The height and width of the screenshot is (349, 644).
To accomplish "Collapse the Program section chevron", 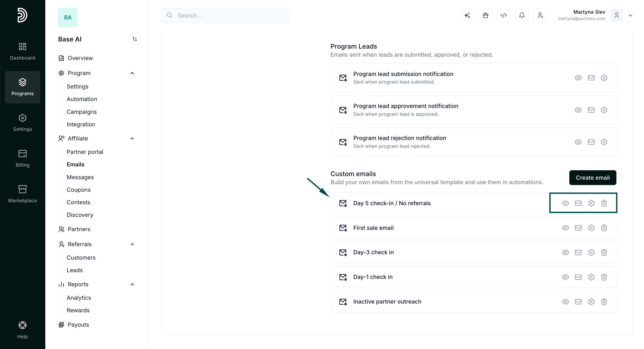I will point(132,73).
